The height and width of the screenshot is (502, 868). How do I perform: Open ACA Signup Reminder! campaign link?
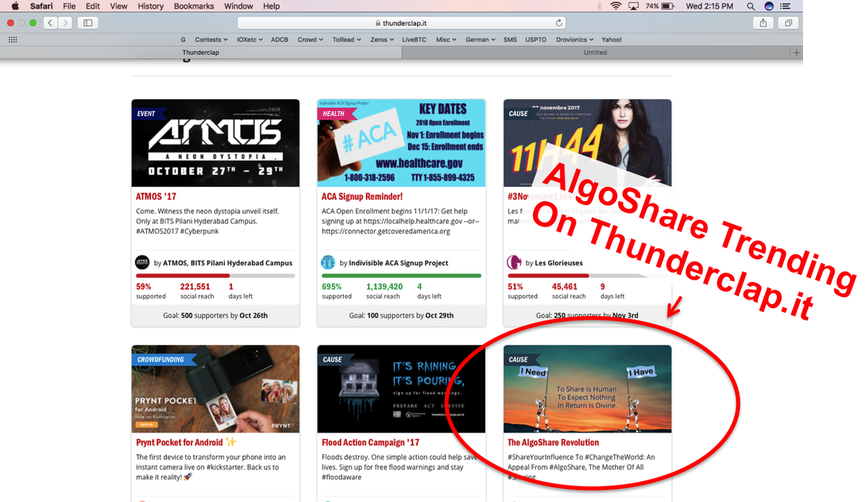coord(362,196)
